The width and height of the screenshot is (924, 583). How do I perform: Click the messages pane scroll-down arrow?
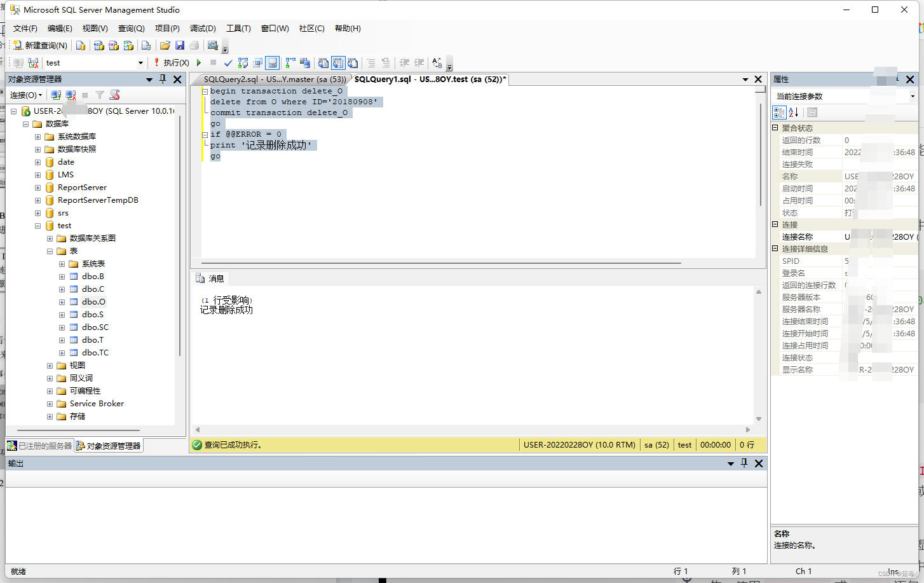pos(758,419)
